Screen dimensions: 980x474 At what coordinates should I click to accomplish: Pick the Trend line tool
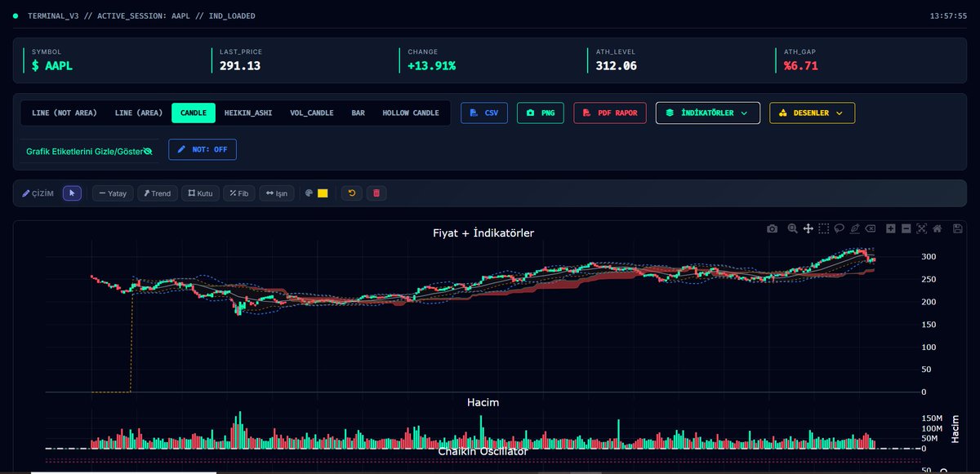157,193
